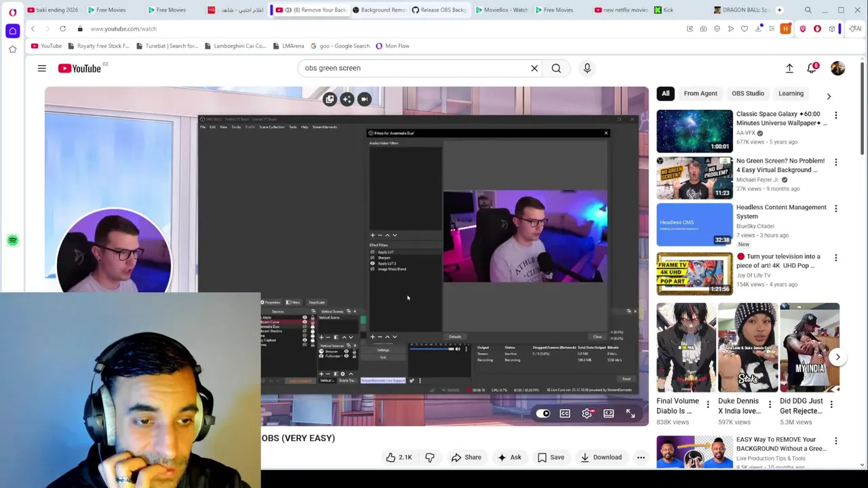The image size is (868, 488).
Task: Open the YouTube upload/create icon
Action: coord(789,68)
